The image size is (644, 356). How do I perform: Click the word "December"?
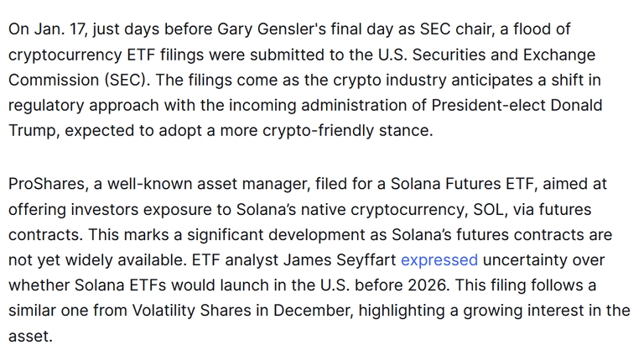(311, 310)
